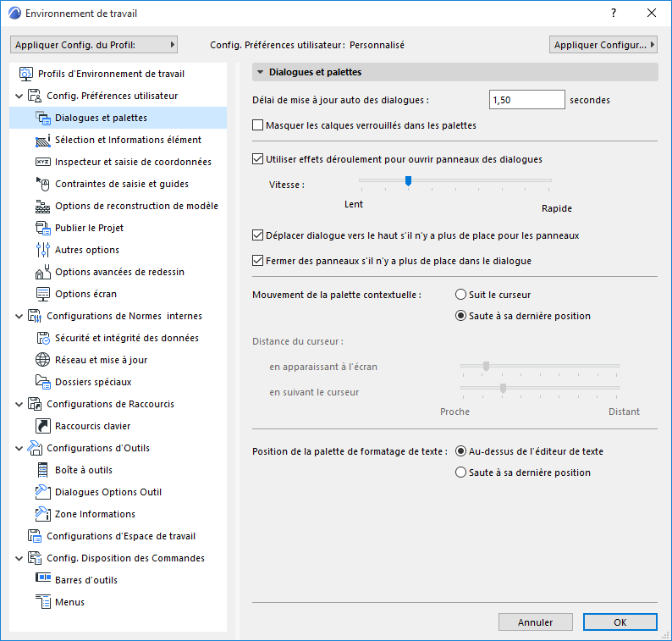
Task: Click the Config. Disposition des Commandes icon
Action: tap(35, 558)
